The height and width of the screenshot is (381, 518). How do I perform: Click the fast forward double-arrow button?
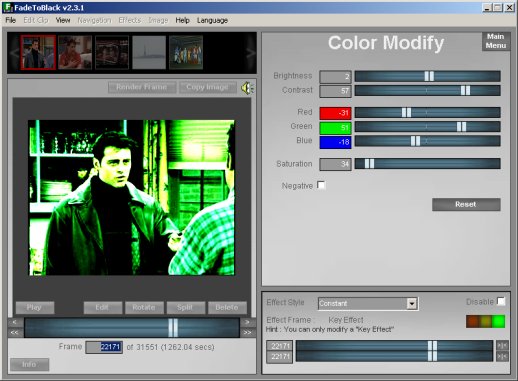(x=248, y=332)
